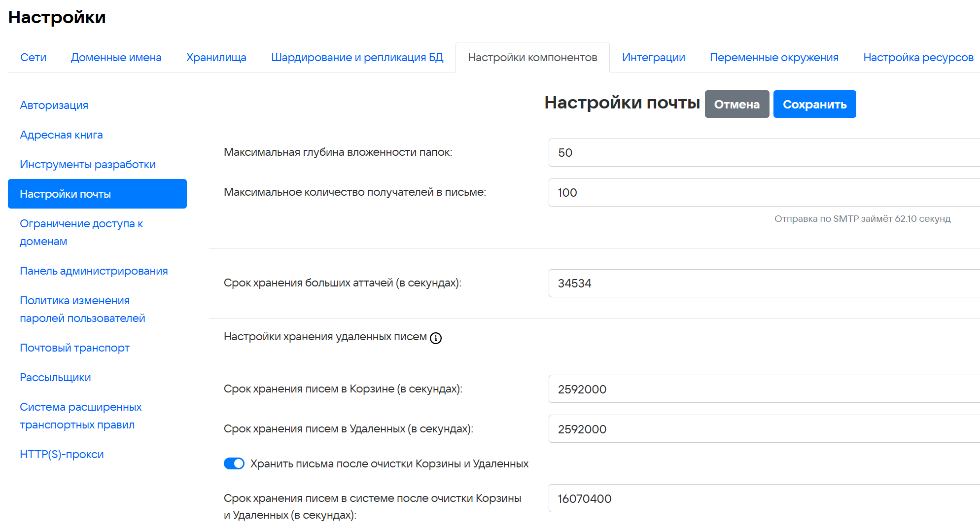Open the Сети tab
This screenshot has width=980, height=531.
(x=33, y=57)
